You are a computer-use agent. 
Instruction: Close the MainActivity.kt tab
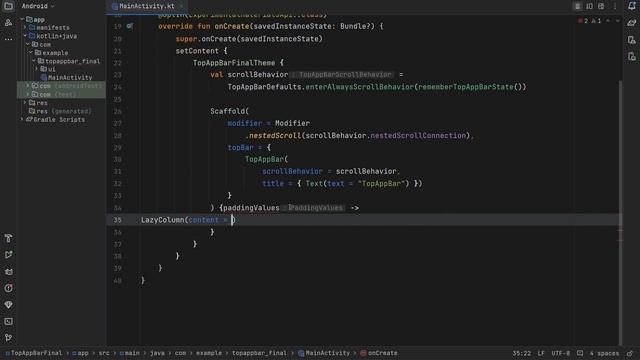click(x=181, y=6)
